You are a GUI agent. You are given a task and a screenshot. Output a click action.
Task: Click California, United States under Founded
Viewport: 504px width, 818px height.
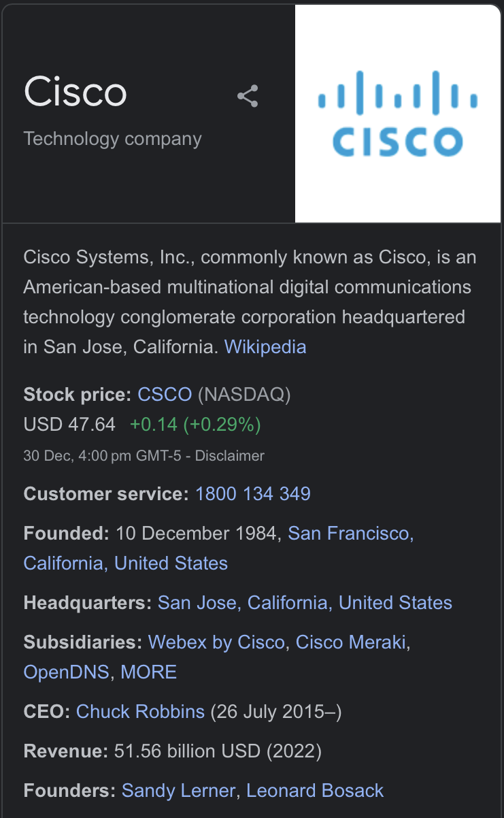[x=126, y=563]
